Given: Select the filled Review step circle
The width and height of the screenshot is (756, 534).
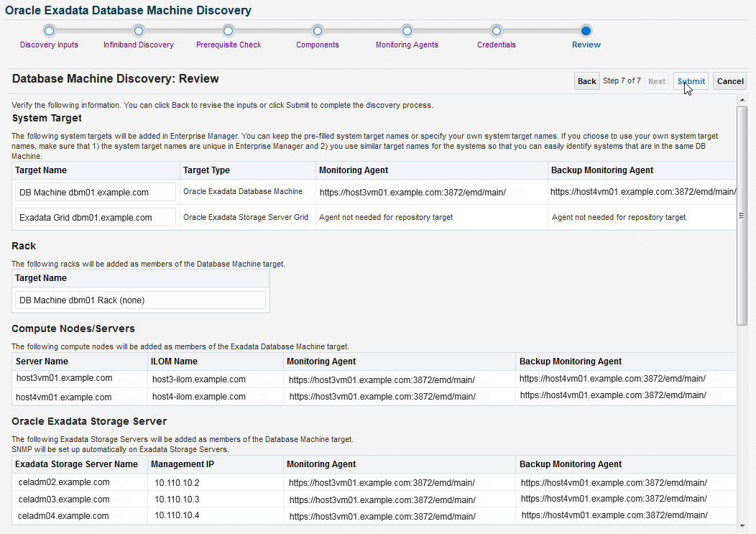Looking at the screenshot, I should click(x=586, y=31).
